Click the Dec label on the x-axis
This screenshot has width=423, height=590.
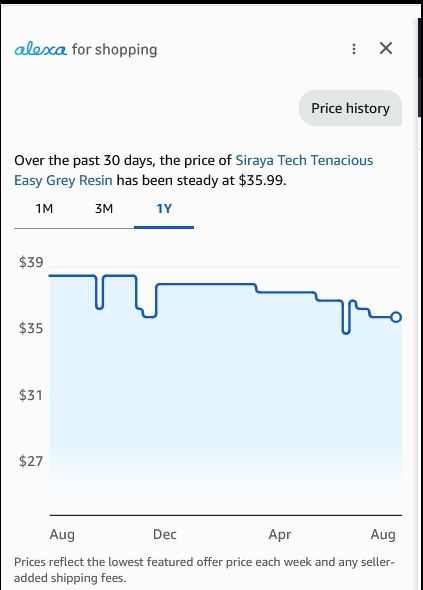(165, 534)
